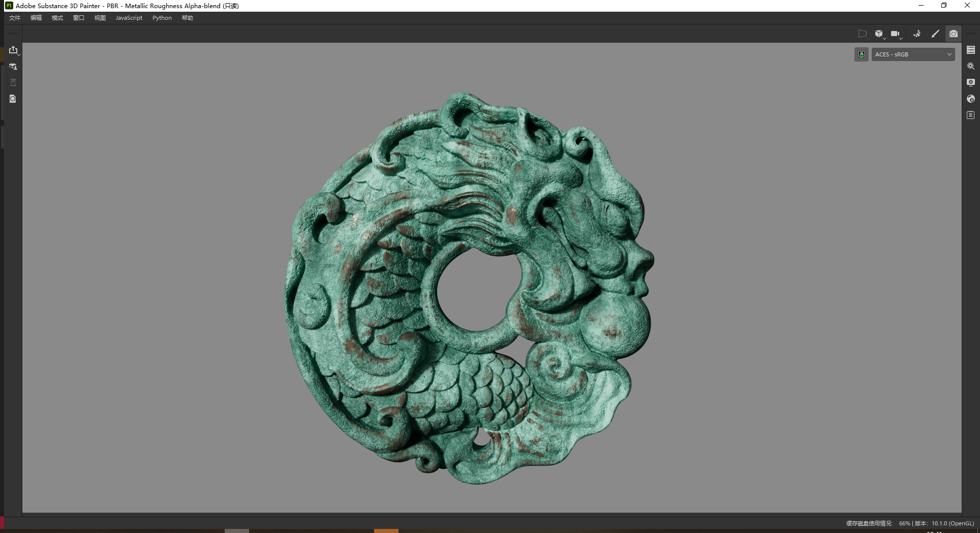The height and width of the screenshot is (533, 980).
Task: Toggle the color management display button
Action: tap(861, 54)
